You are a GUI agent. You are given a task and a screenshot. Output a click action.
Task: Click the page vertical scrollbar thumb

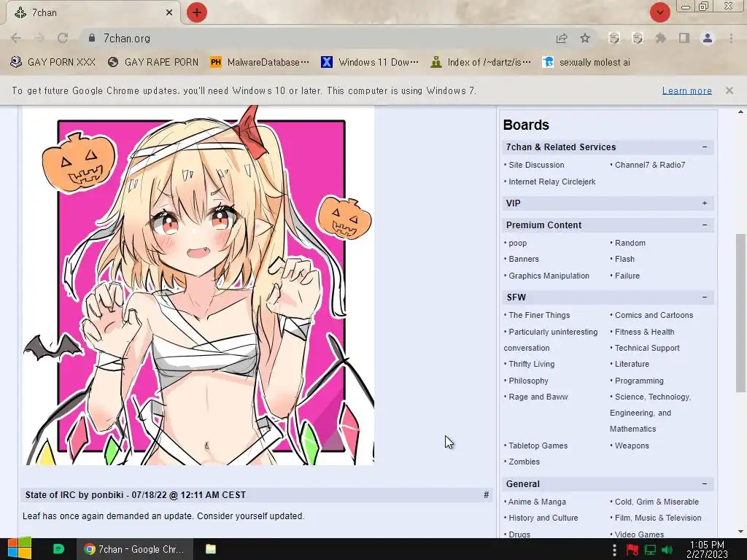point(741,312)
